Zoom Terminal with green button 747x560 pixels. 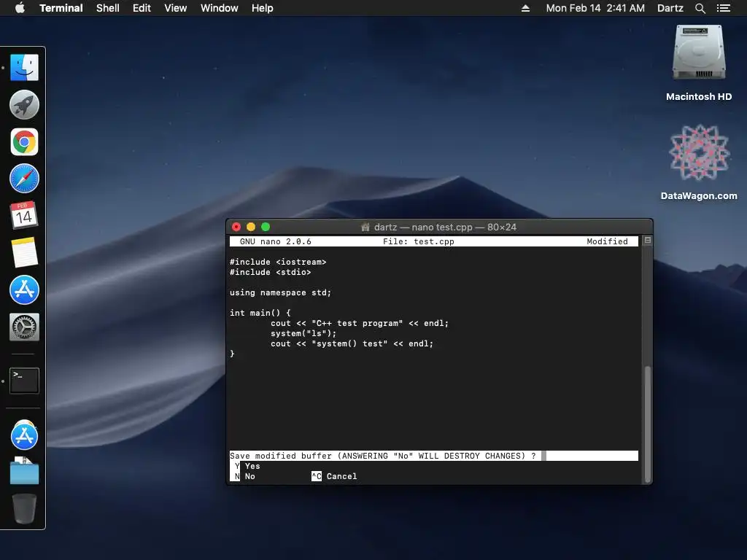tap(266, 227)
